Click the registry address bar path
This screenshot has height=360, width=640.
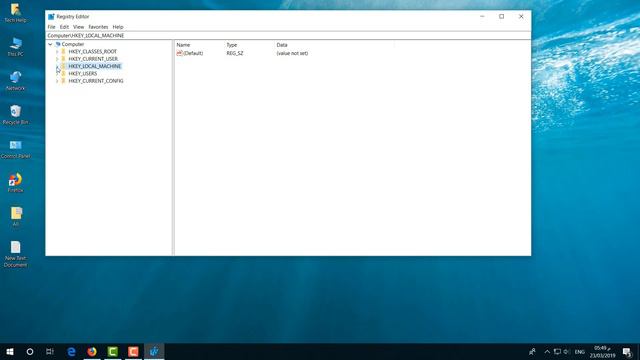tap(86, 36)
